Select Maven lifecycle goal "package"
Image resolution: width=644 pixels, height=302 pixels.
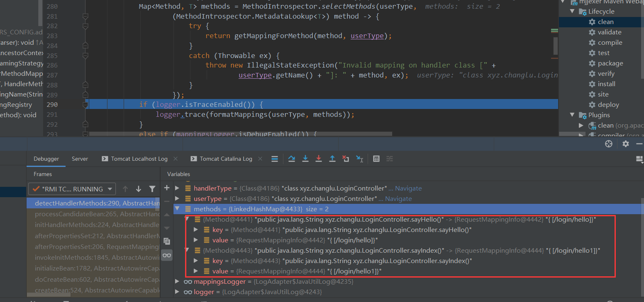pos(610,63)
